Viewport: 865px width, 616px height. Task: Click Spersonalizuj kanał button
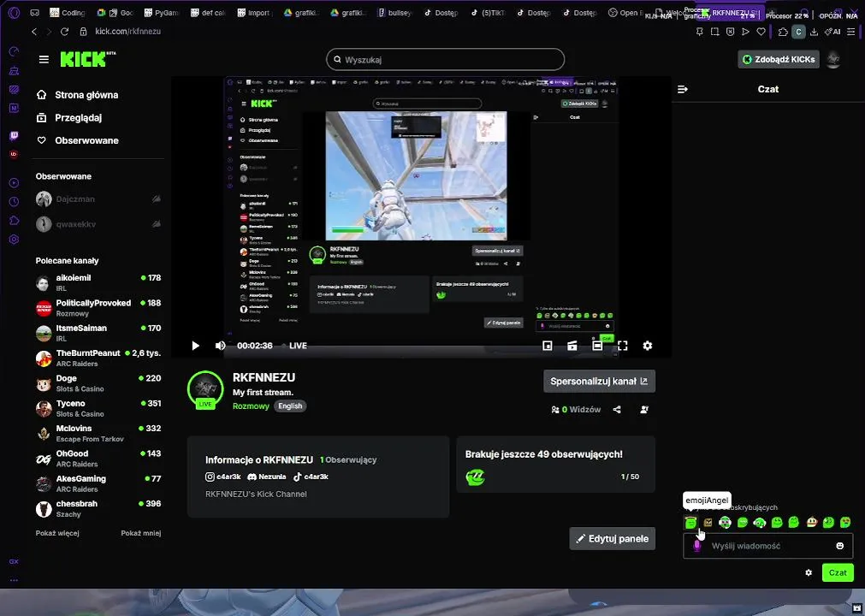click(x=599, y=381)
